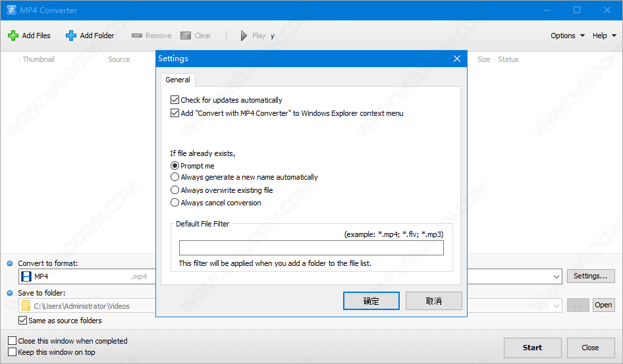Click the blue Add Folder plus icon
This screenshot has width=623, height=364.
(x=71, y=36)
